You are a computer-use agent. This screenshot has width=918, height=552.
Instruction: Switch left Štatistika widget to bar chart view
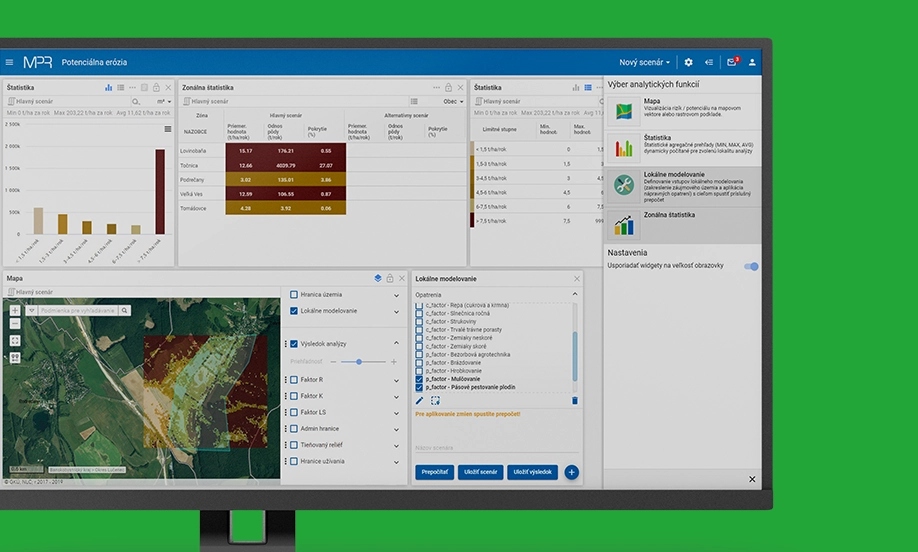click(x=108, y=87)
